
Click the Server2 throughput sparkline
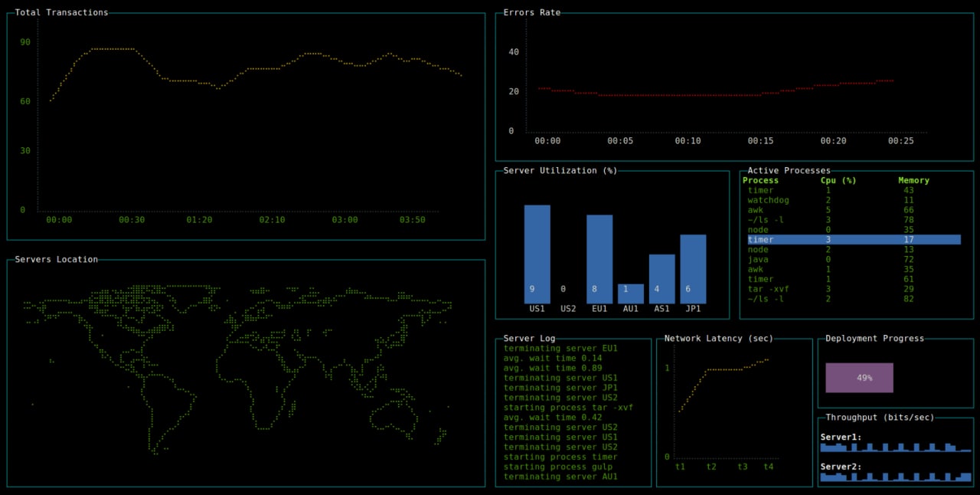pyautogui.click(x=895, y=477)
